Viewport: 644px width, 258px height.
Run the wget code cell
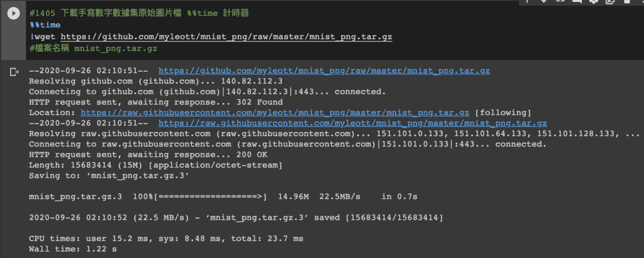(x=13, y=14)
